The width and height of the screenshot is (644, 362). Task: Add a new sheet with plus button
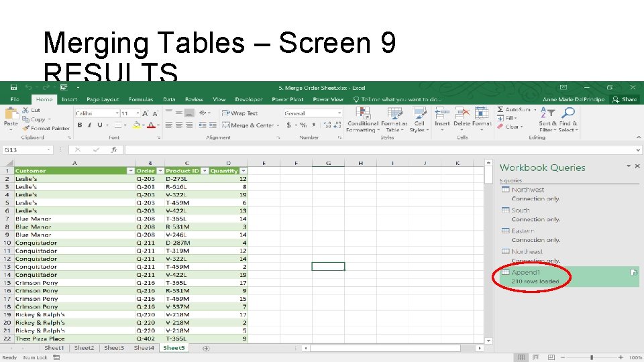coord(206,348)
